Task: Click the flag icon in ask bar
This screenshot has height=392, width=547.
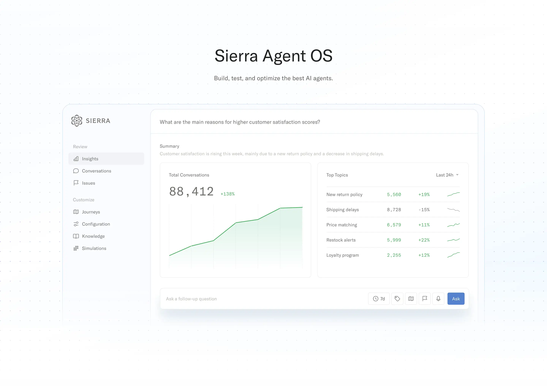Action: 425,299
